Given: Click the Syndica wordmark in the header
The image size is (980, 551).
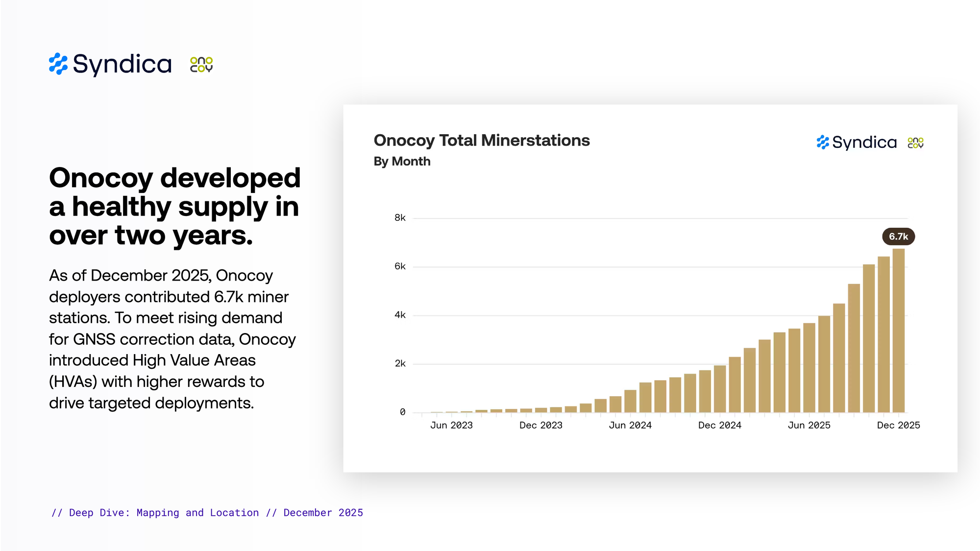Looking at the screenshot, I should point(122,64).
